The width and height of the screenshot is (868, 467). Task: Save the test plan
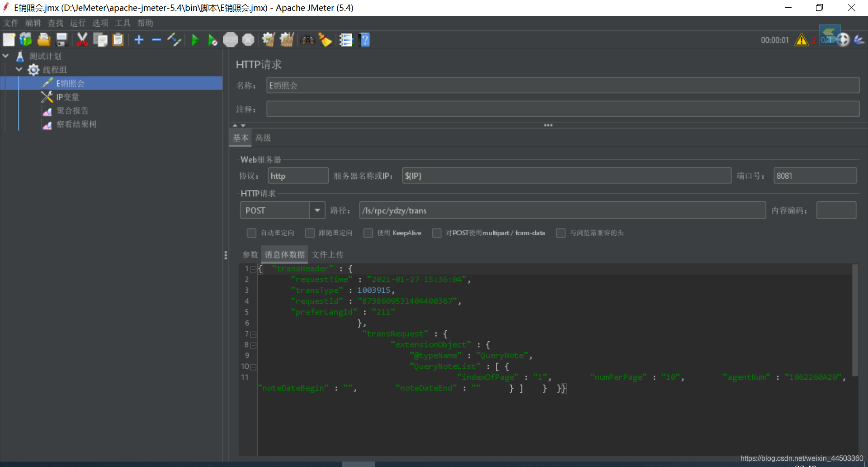tap(61, 40)
